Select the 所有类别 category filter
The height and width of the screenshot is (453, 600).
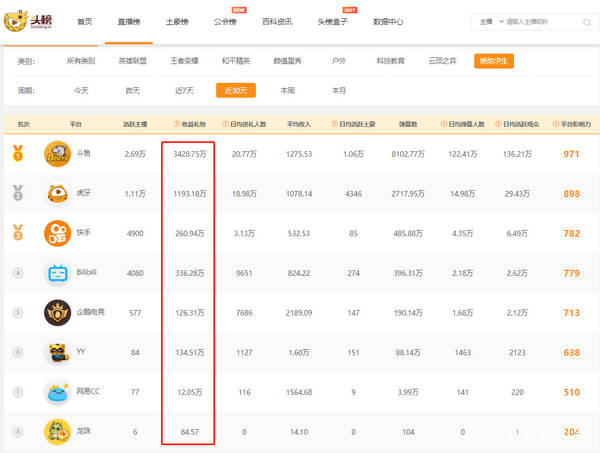click(x=81, y=61)
